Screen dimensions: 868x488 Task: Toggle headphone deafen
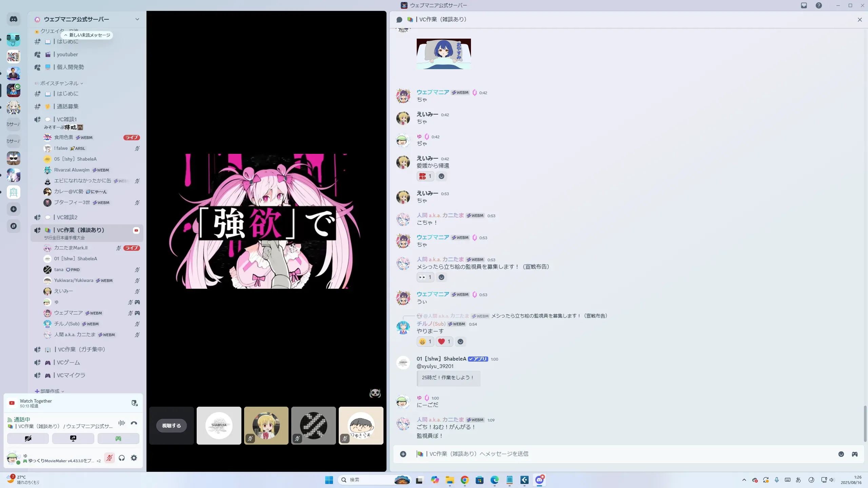coord(122,458)
